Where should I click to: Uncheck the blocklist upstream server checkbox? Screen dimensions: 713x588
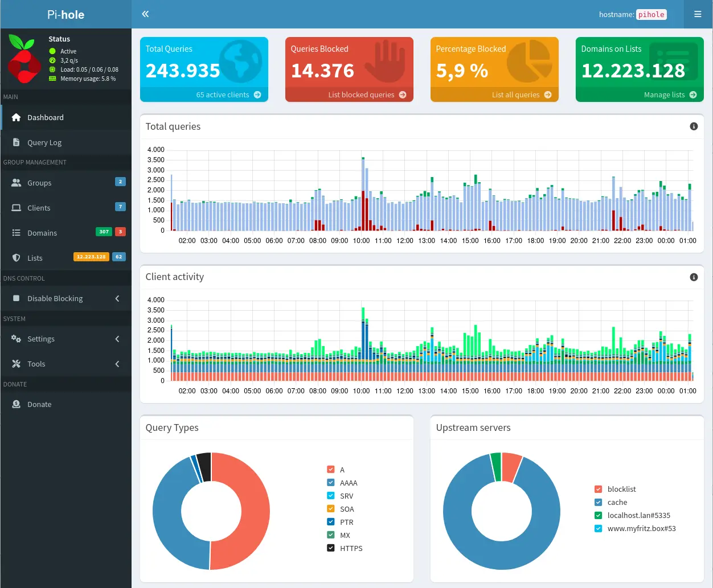pos(598,489)
